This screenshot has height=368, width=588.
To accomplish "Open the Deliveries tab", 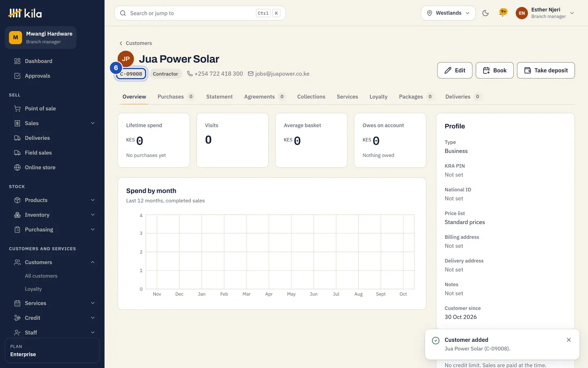I will 463,97.
